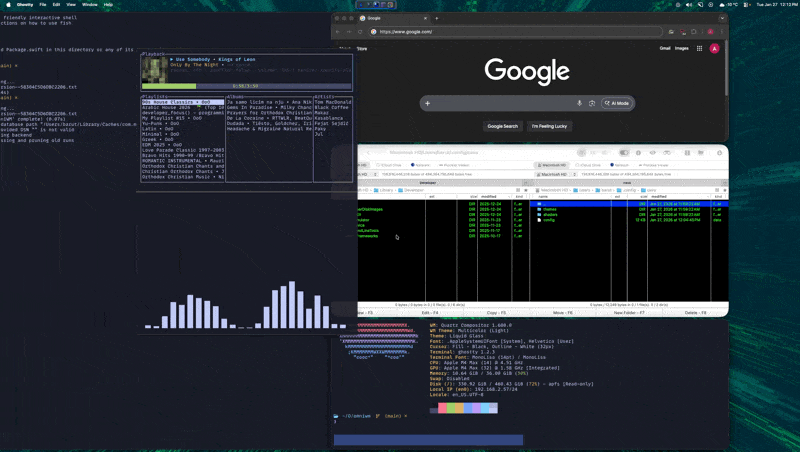Sort by modified column in left pane
Image resolution: width=800 pixels, height=452 pixels.
[x=494, y=196]
